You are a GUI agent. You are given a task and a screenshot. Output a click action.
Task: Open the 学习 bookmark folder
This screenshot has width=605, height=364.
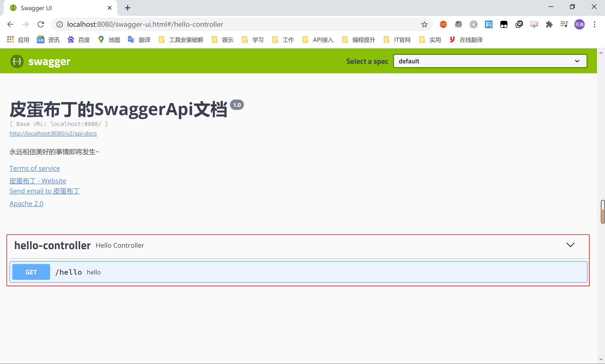253,40
